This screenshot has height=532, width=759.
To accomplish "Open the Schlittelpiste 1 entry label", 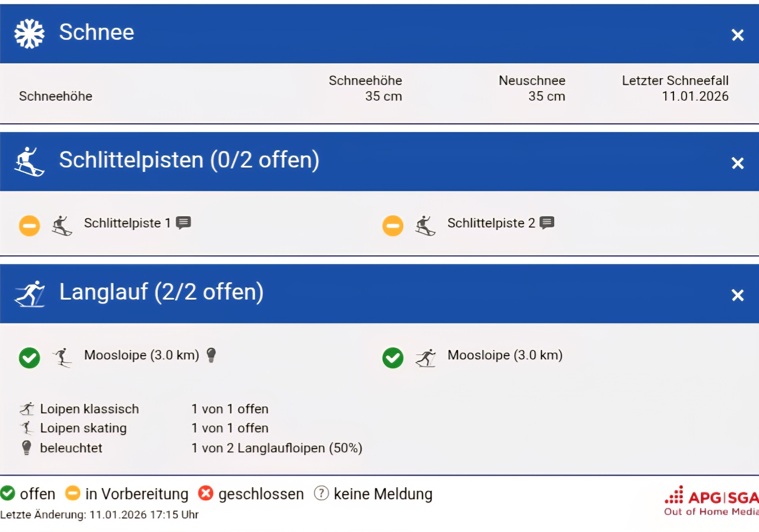I will pyautogui.click(x=127, y=223).
